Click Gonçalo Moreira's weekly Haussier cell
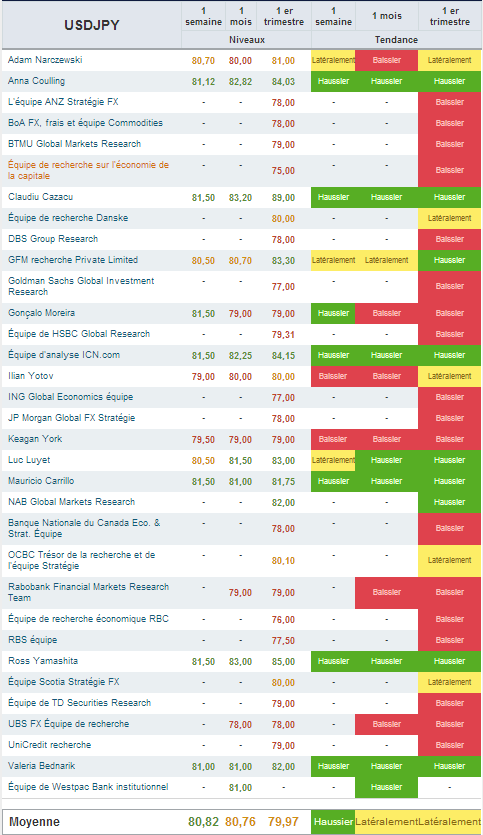 (x=333, y=313)
